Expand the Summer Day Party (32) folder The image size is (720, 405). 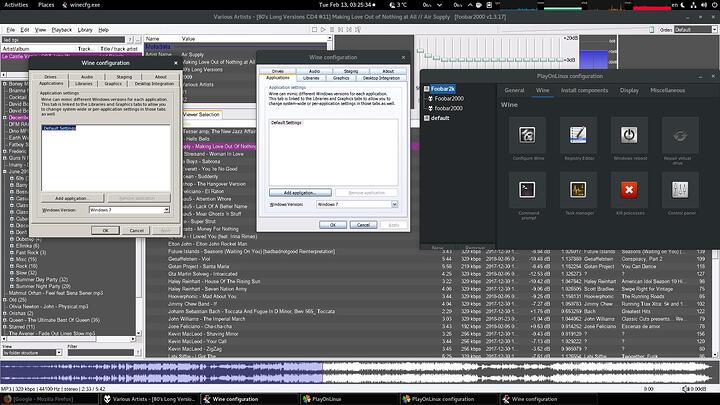pyautogui.click(x=12, y=280)
